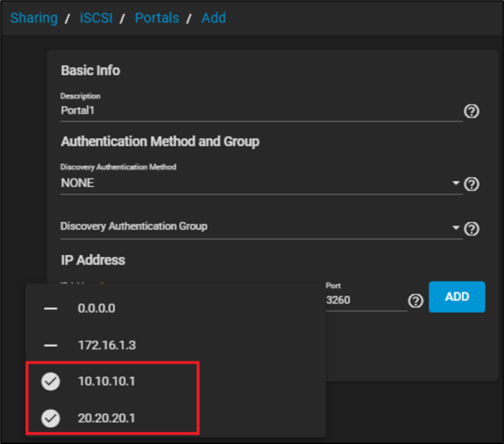Open the NONE authentication method dropdown
The height and width of the screenshot is (444, 504).
255,184
